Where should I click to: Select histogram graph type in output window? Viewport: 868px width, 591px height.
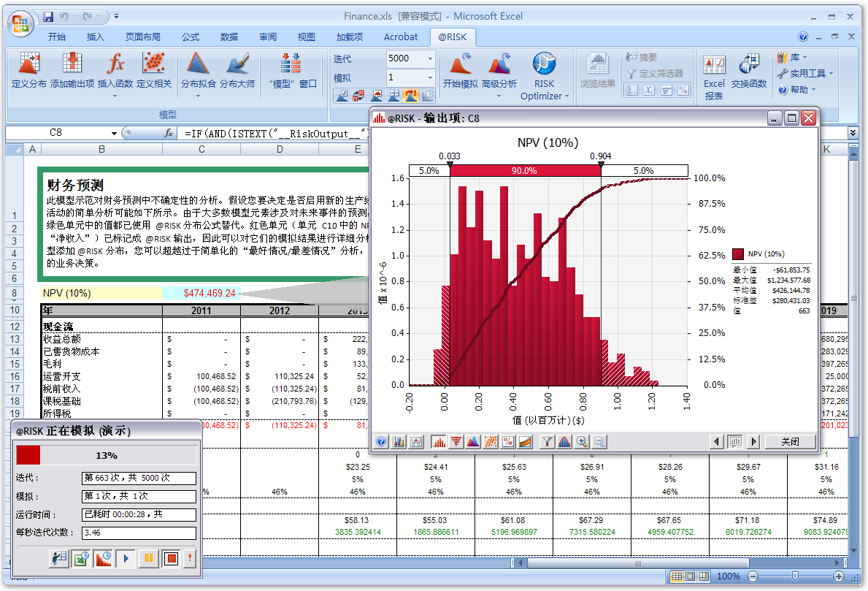[x=439, y=441]
